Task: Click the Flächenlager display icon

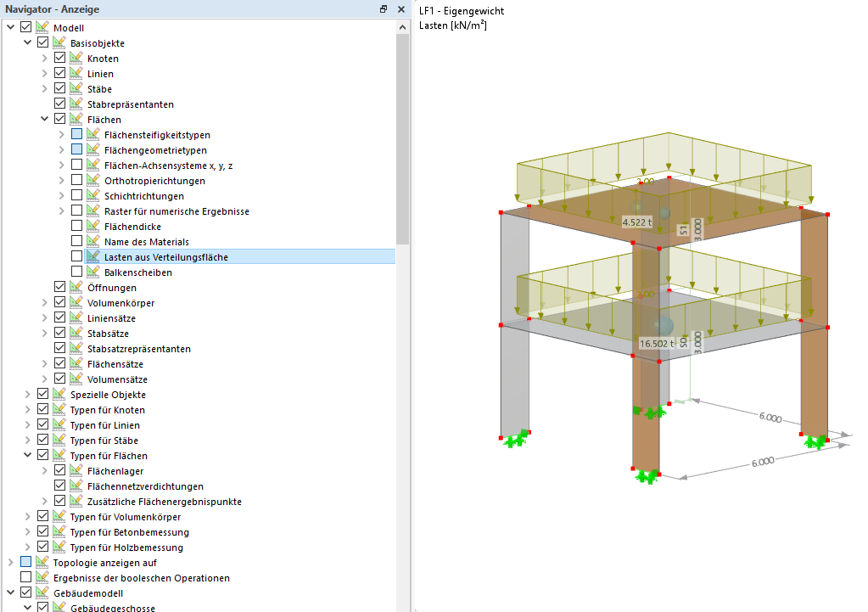Action: click(x=76, y=470)
